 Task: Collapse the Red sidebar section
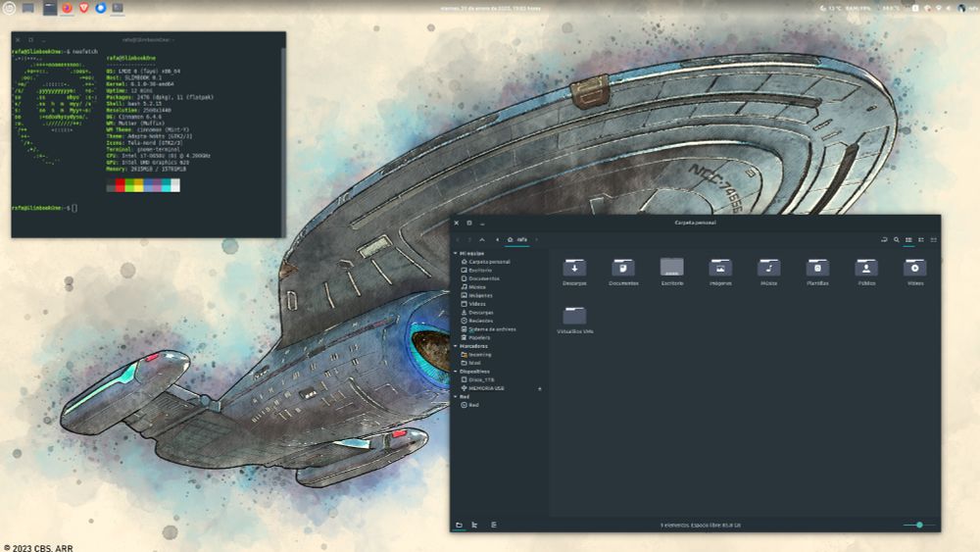[455, 396]
